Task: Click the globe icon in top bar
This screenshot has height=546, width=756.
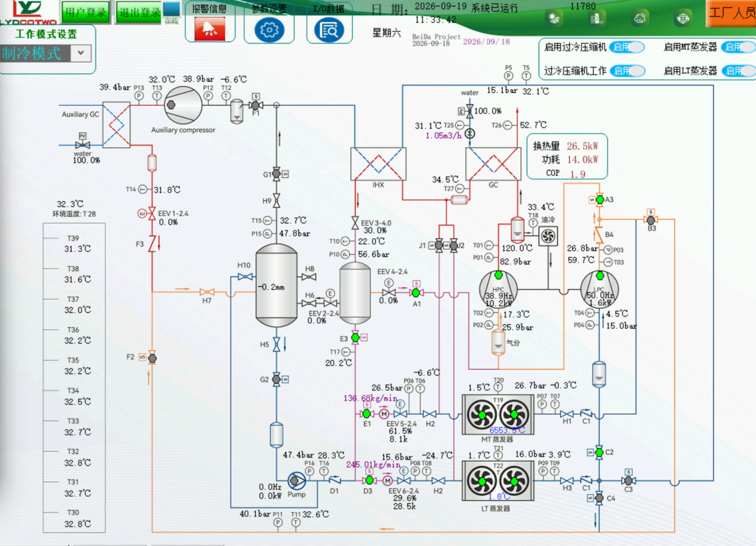Action: [682, 18]
